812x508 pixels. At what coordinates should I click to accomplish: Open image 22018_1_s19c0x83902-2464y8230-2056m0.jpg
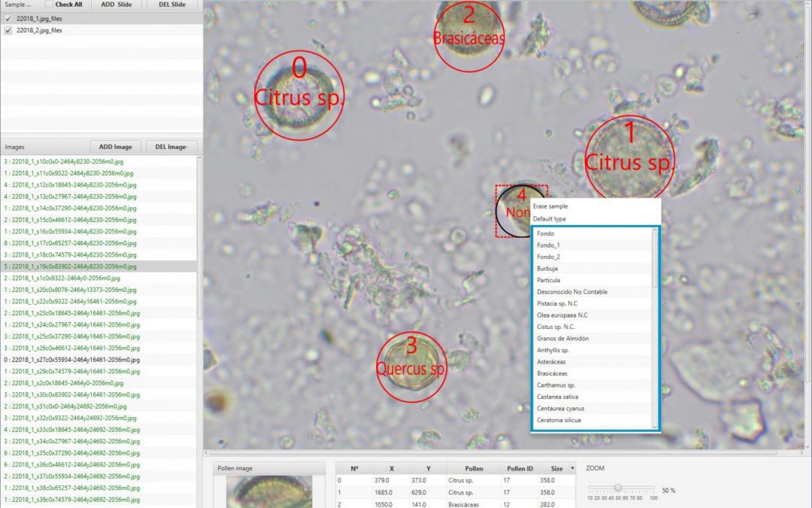(x=98, y=266)
